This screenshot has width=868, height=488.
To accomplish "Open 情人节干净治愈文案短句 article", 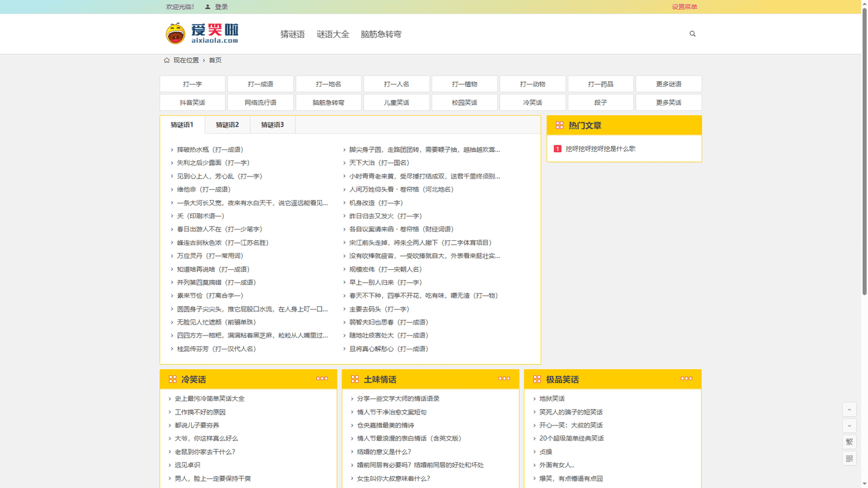I will click(x=392, y=412).
